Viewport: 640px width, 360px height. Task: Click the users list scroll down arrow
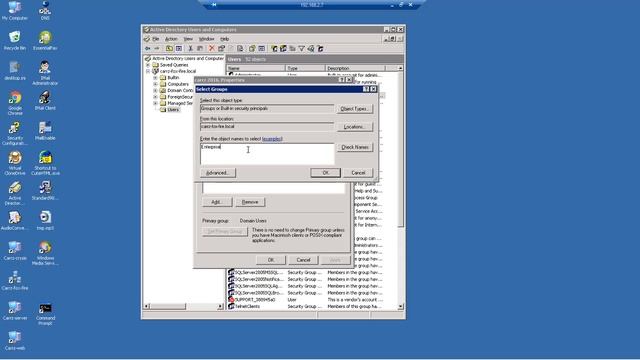coord(400,306)
